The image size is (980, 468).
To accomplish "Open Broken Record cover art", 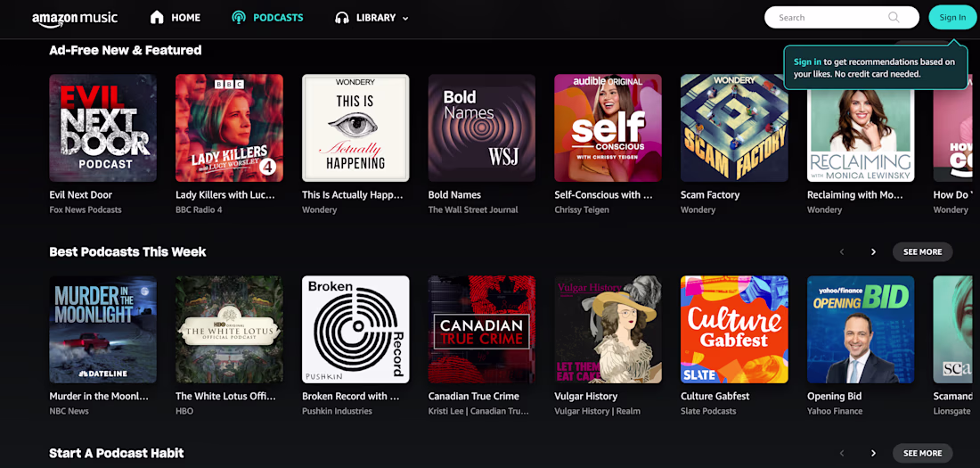I will click(x=355, y=330).
